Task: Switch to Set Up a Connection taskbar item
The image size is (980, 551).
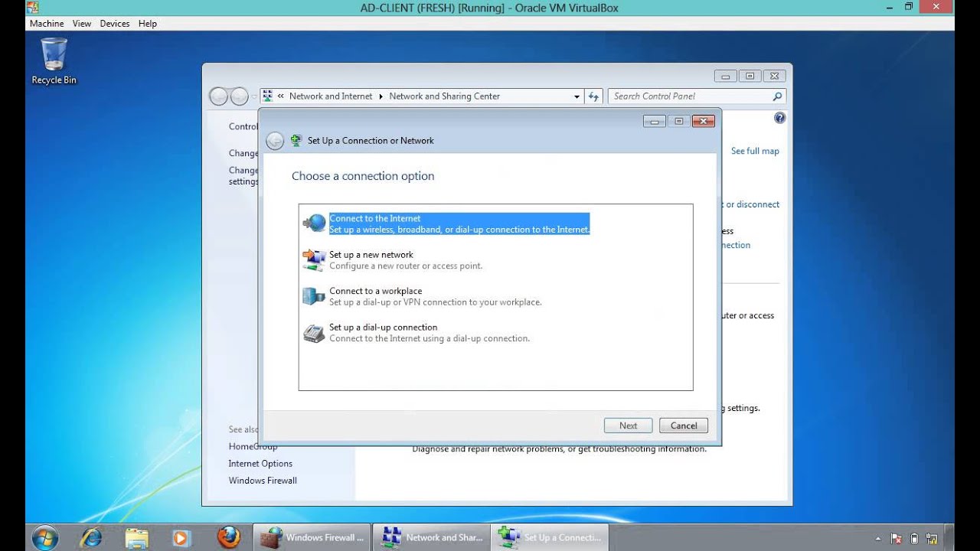Action: [x=550, y=537]
